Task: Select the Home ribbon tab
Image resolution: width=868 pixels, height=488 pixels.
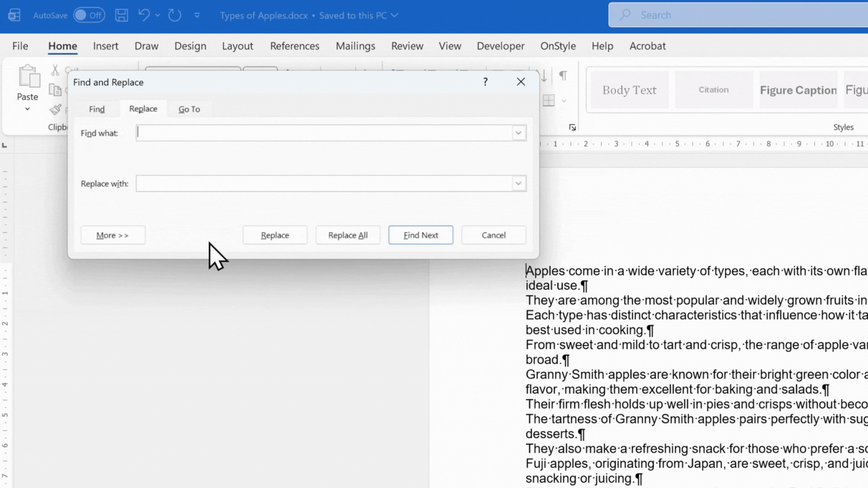Action: coord(62,46)
